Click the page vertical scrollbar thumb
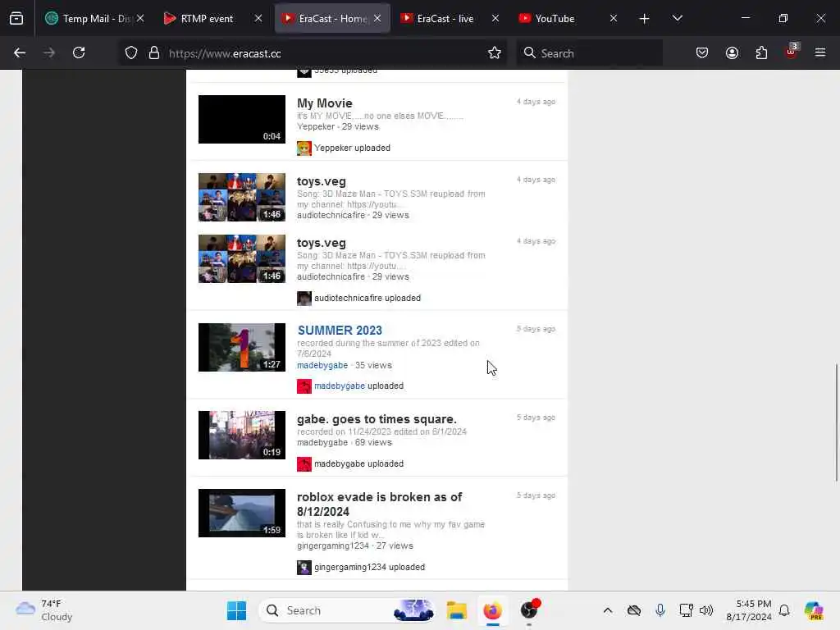Image resolution: width=840 pixels, height=630 pixels. 836,422
